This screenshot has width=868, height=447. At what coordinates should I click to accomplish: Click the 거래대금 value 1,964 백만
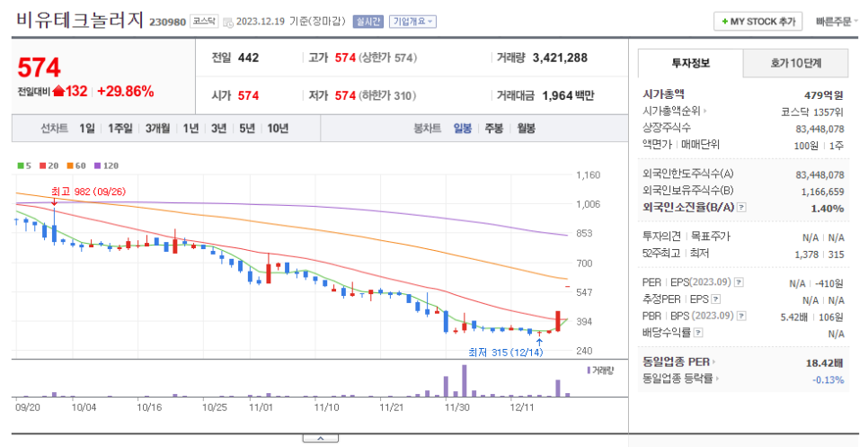point(568,96)
